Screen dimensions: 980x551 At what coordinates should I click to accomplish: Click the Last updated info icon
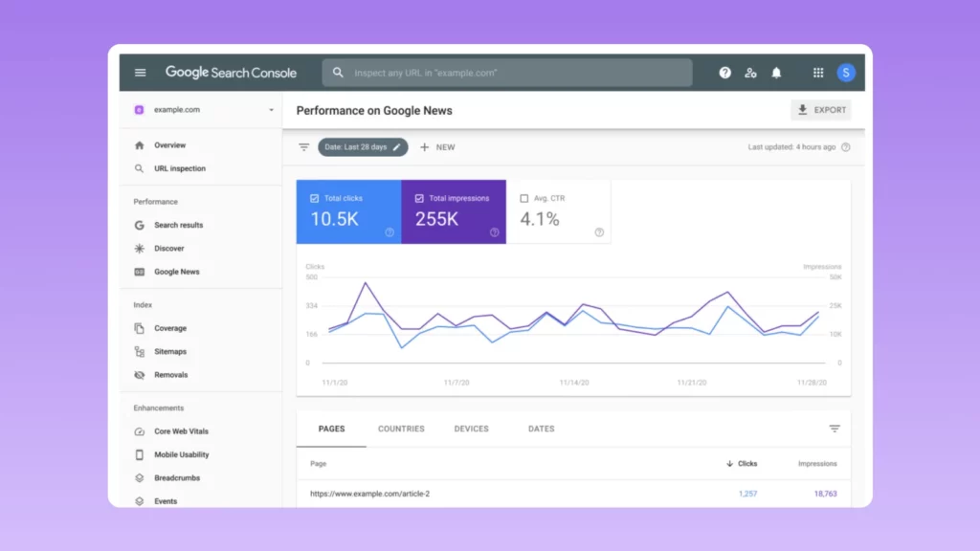point(846,147)
